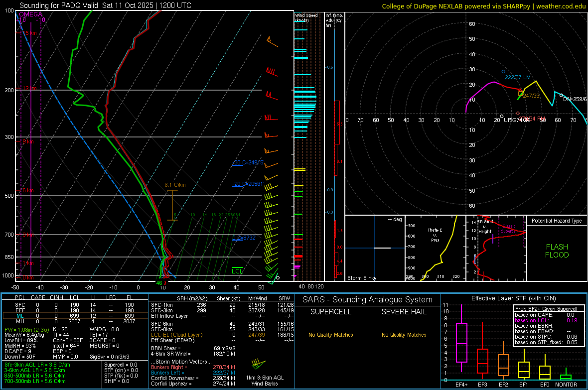Click the Inf. Temp. Adv. panel header
Viewport: 588px width, 390px height.
334,20
